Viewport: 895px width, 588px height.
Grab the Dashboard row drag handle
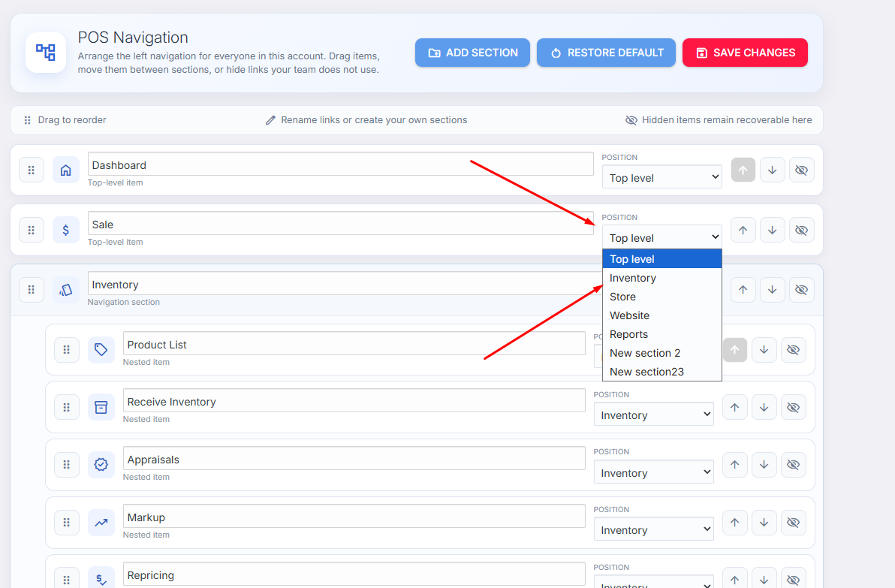pyautogui.click(x=32, y=170)
